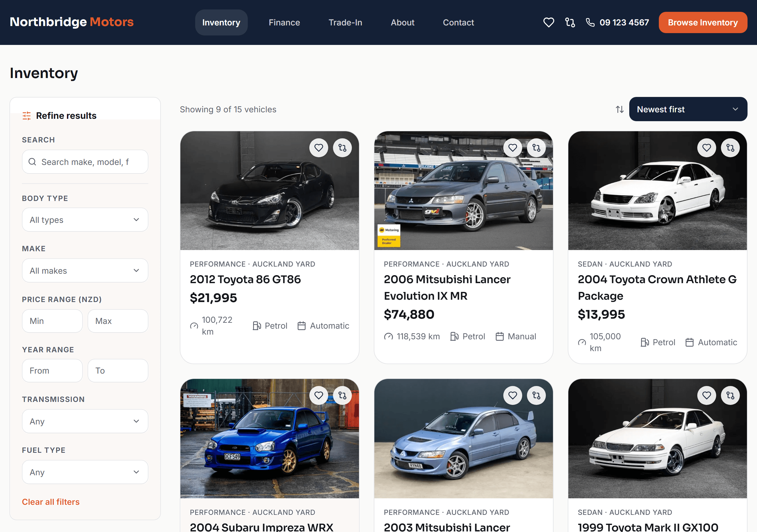Click the sort arrows icon
The image size is (757, 532).
pos(619,109)
